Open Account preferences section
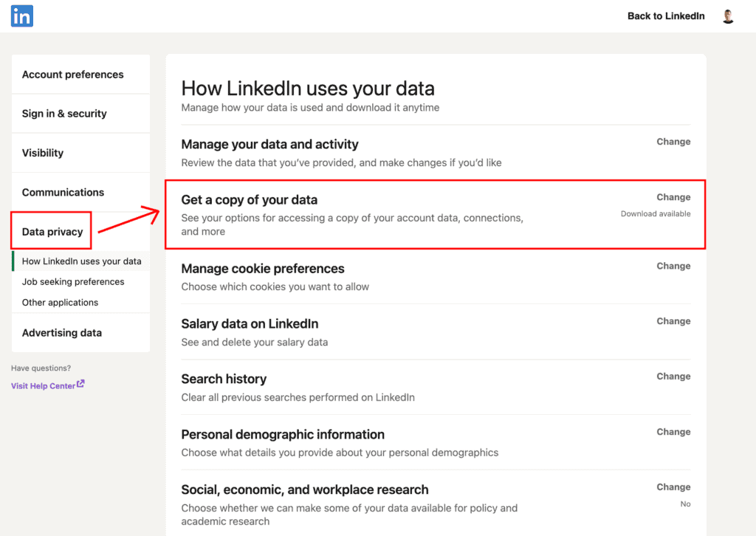The image size is (756, 536). point(73,75)
